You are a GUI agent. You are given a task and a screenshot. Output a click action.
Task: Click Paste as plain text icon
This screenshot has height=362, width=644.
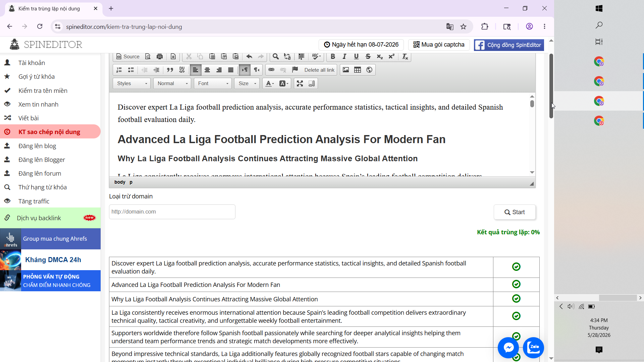(x=224, y=57)
